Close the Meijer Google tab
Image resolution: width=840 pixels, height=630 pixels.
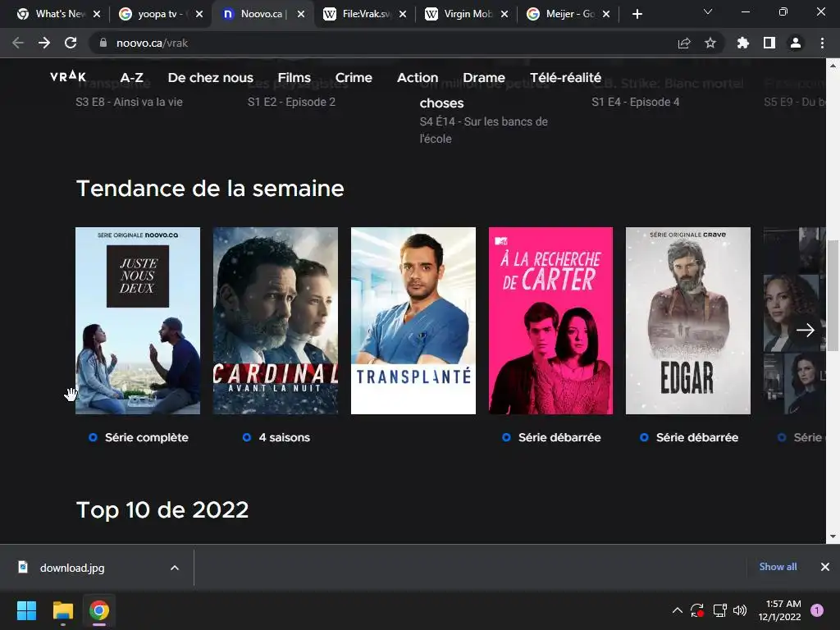(x=606, y=14)
